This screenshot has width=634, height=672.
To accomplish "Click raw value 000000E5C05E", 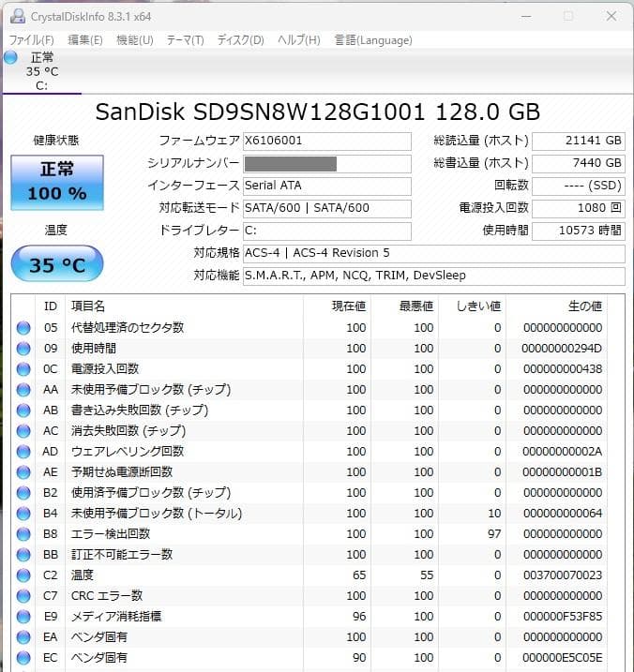I will pyautogui.click(x=563, y=657).
